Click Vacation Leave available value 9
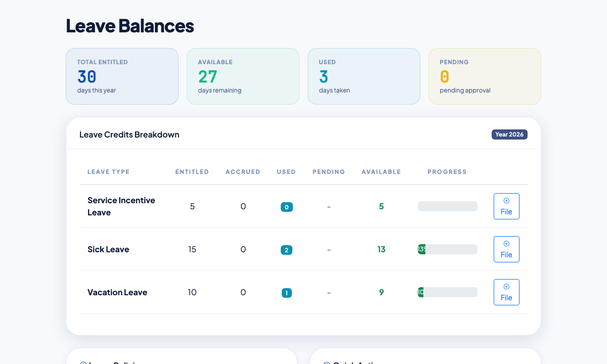This screenshot has width=607, height=364. click(x=381, y=292)
